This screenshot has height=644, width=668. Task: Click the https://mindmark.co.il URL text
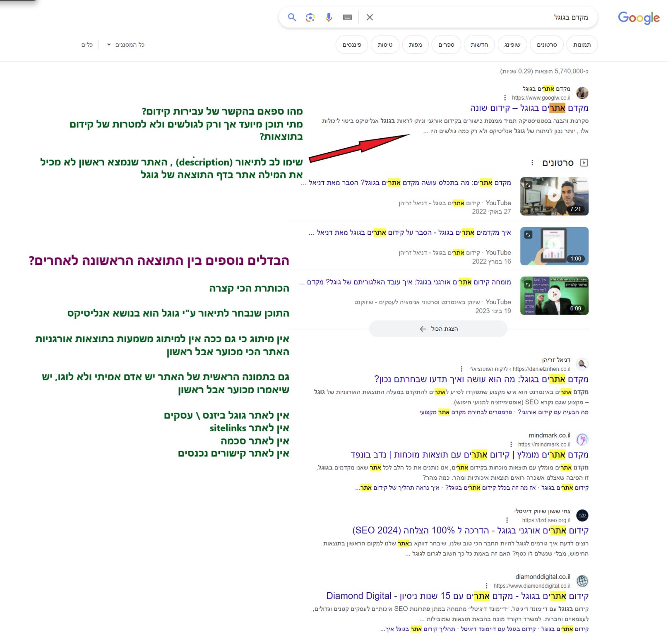[544, 445]
